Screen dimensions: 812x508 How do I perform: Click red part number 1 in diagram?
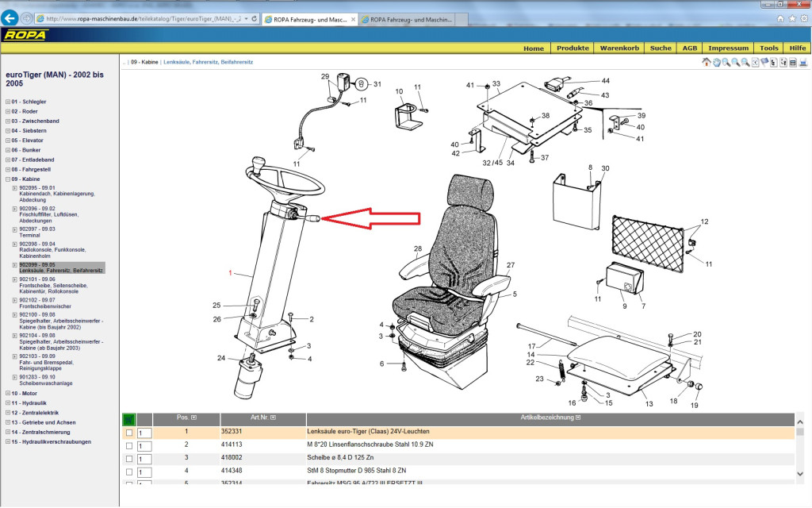click(231, 273)
